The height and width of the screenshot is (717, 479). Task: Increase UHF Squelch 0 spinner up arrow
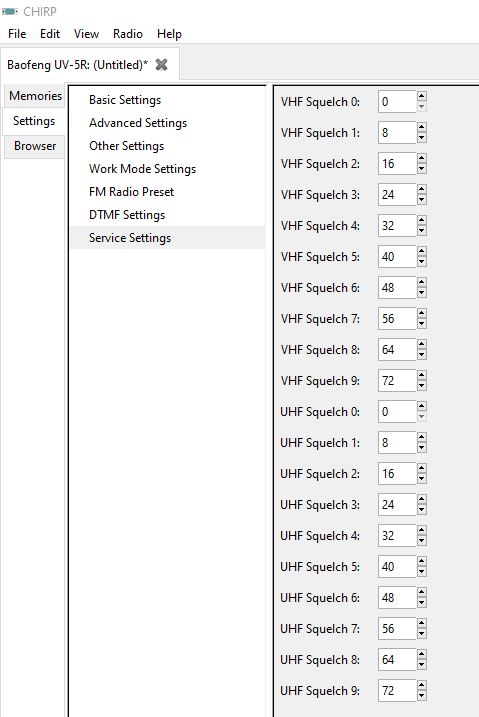coord(422,407)
